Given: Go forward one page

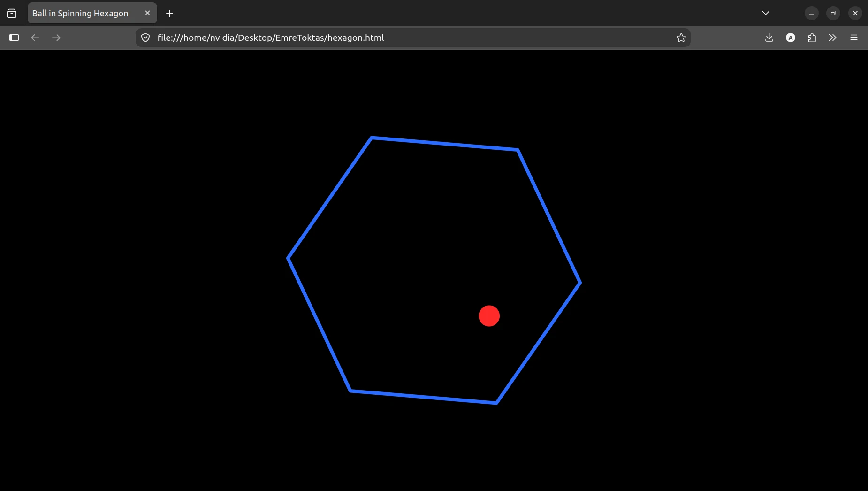Looking at the screenshot, I should pos(56,38).
